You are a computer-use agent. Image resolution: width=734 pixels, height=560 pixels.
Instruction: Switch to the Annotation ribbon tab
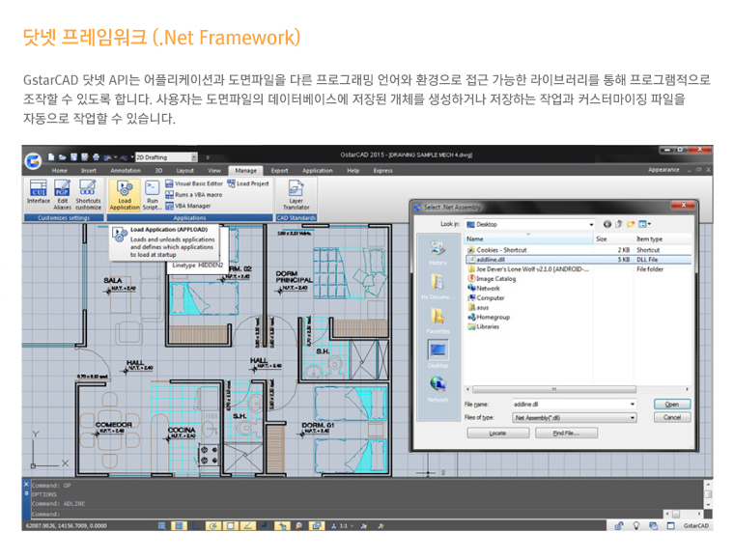coord(126,170)
